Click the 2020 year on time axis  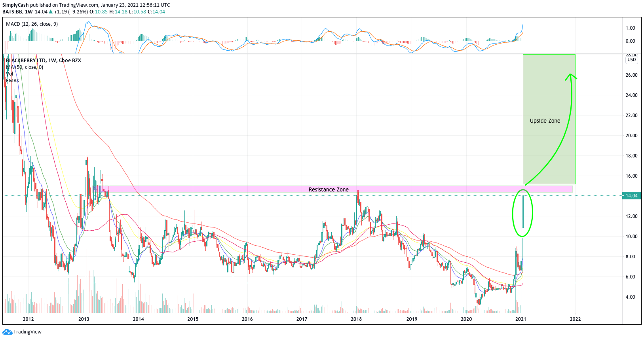(x=466, y=319)
